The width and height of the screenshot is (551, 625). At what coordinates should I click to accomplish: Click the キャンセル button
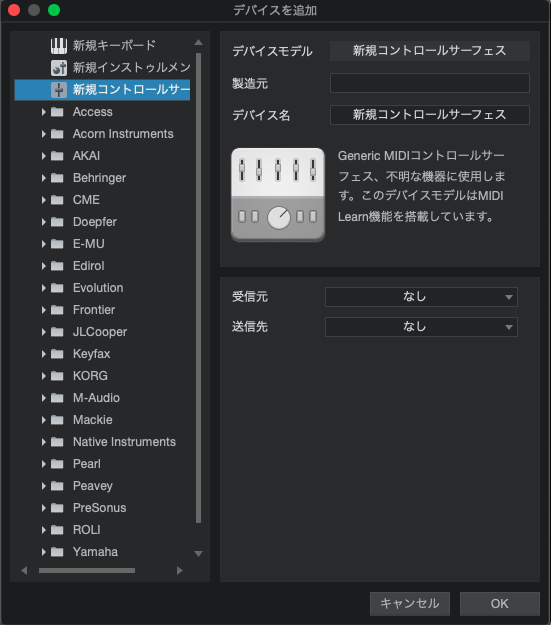point(410,603)
